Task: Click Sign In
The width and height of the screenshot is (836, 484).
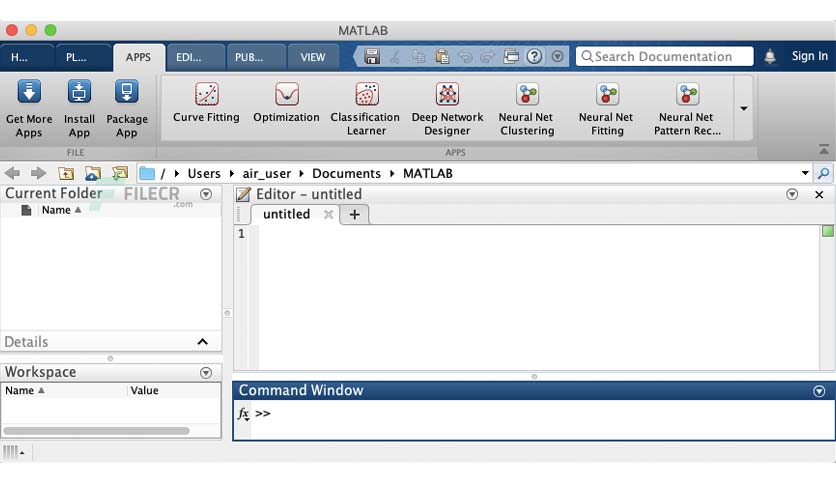Action: (809, 56)
